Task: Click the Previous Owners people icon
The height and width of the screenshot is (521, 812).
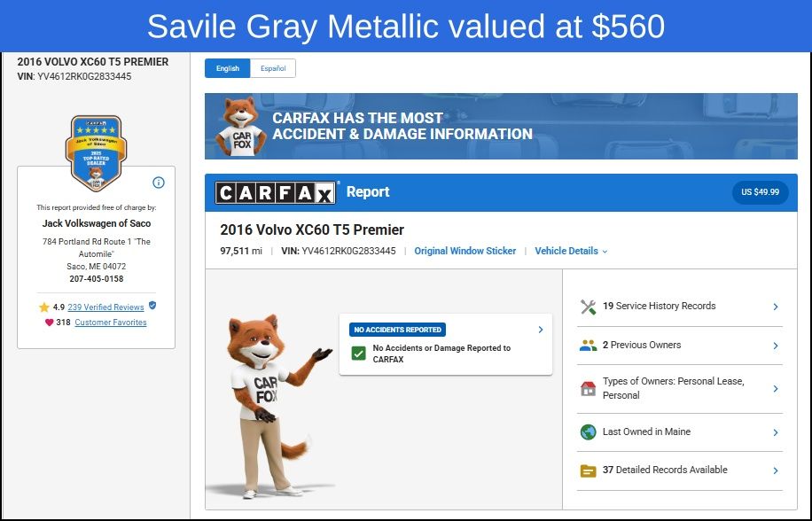Action: point(589,345)
